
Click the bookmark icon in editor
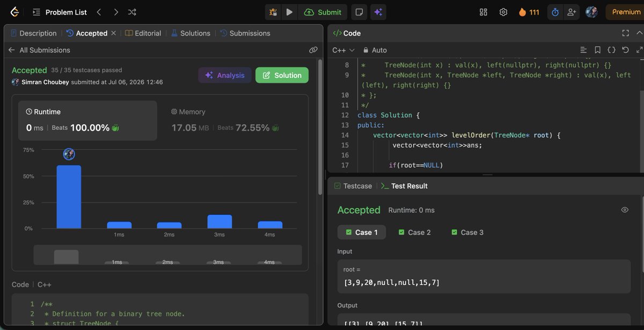[597, 50]
